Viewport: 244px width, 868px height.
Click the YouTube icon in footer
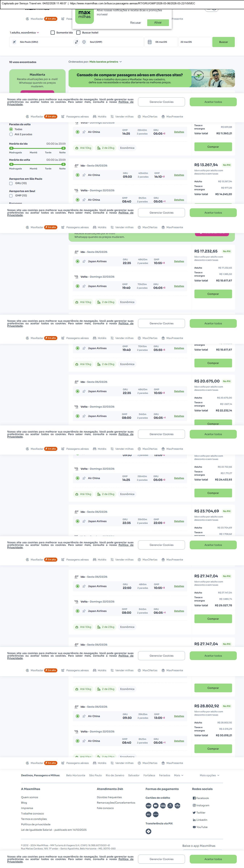coord(194,827)
